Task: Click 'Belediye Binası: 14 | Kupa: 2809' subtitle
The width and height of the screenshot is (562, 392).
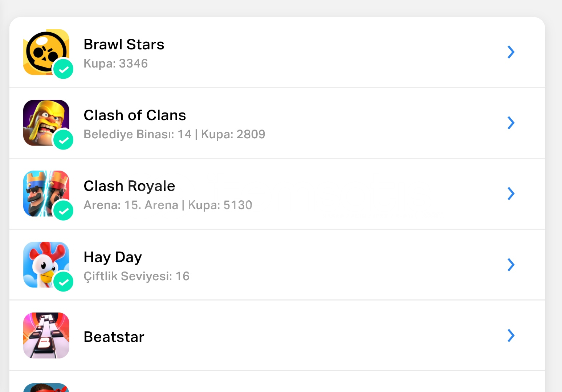Action: click(174, 134)
